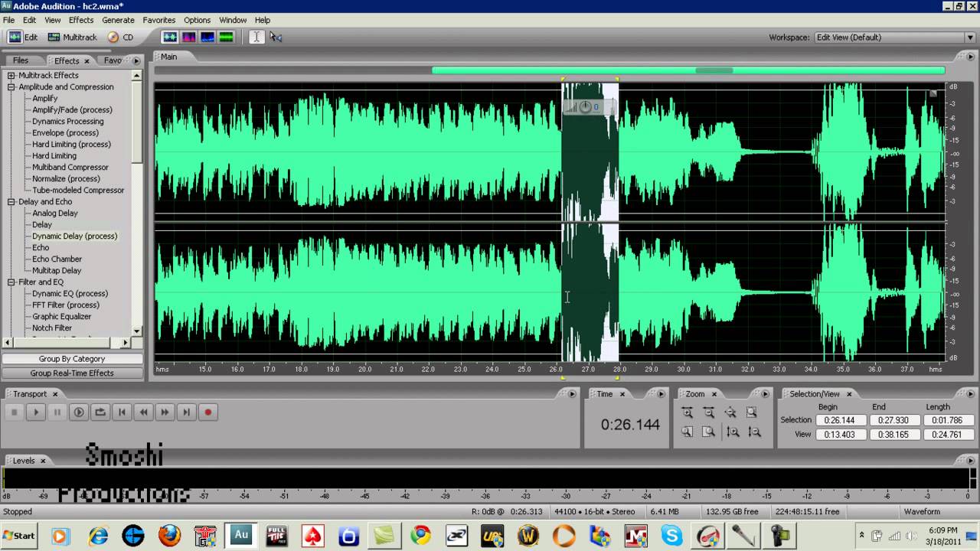The height and width of the screenshot is (551, 980).
Task: Toggle Group By Category
Action: click(x=72, y=358)
